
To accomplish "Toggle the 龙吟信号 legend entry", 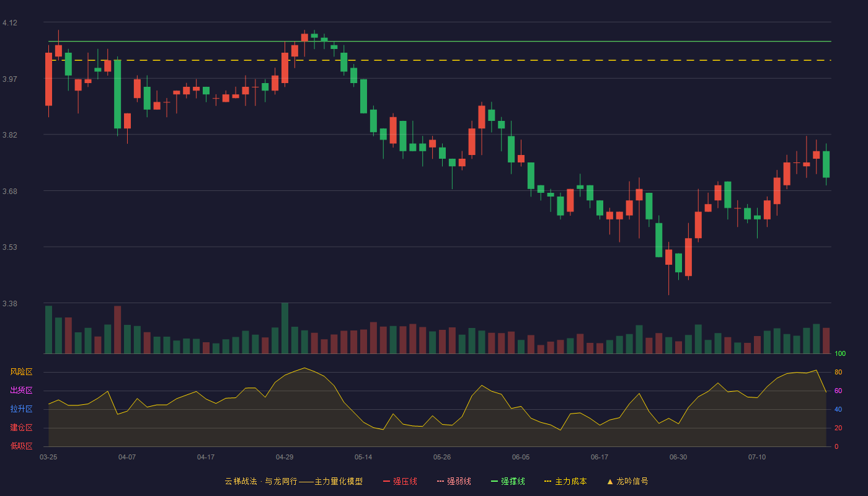I will 627,481.
